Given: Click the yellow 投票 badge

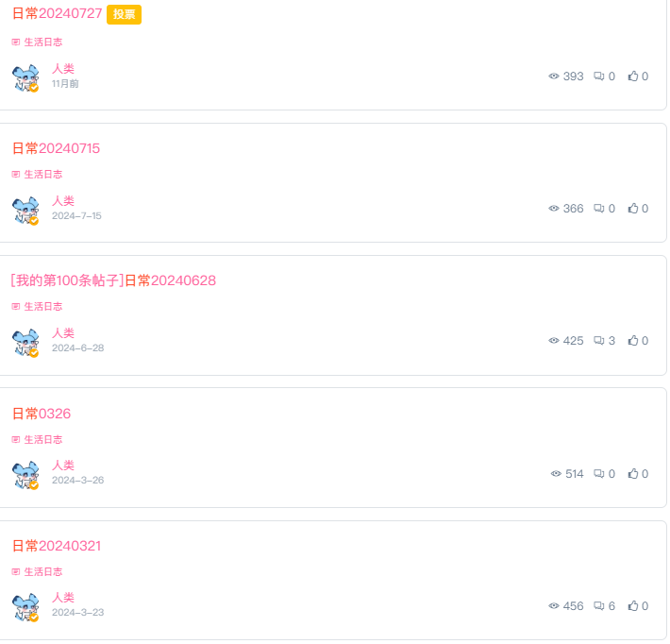Looking at the screenshot, I should [x=124, y=14].
